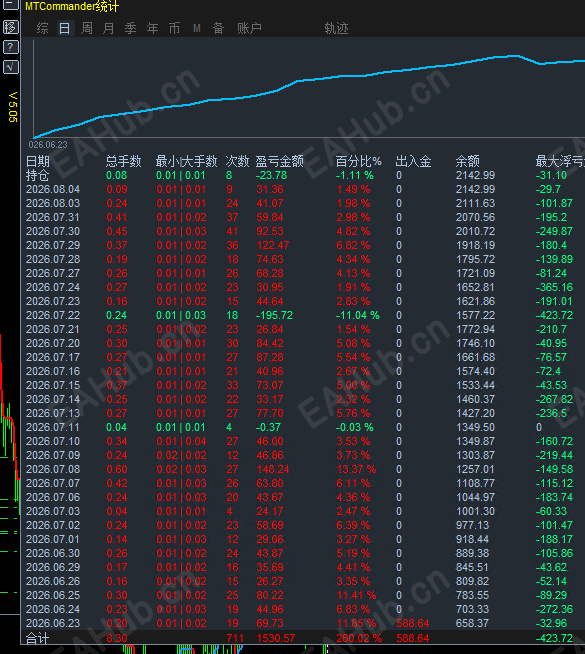Click the 2026.07.06 date cell
Viewport: 585px width, 654px height.
[53, 497]
